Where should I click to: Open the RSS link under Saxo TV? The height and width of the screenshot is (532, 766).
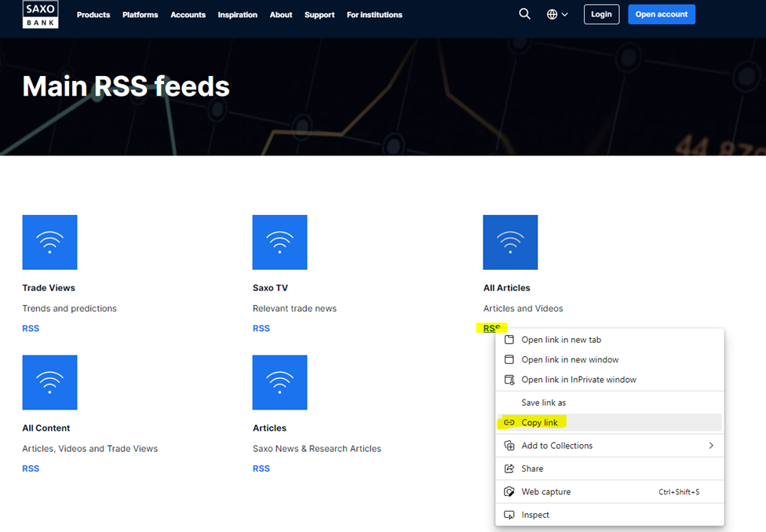[261, 329]
